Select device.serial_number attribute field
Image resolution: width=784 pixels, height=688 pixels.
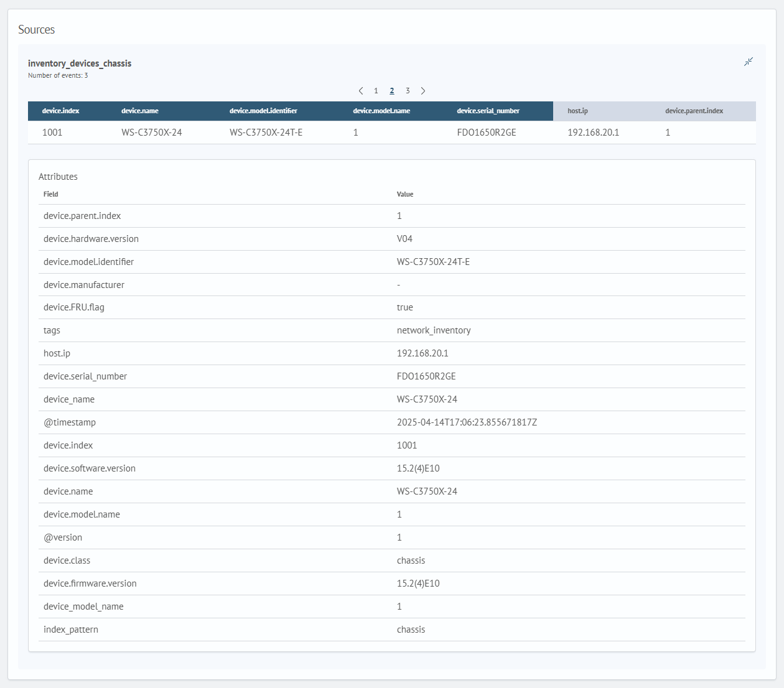tap(85, 376)
